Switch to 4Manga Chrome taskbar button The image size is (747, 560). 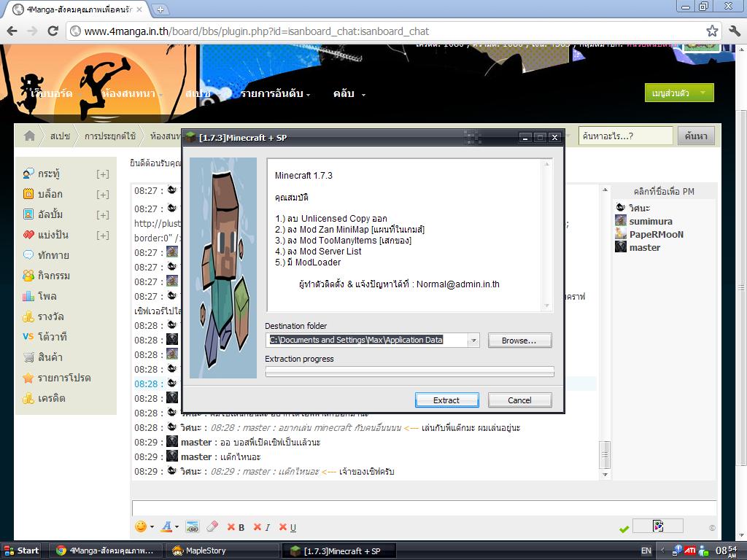tap(107, 551)
